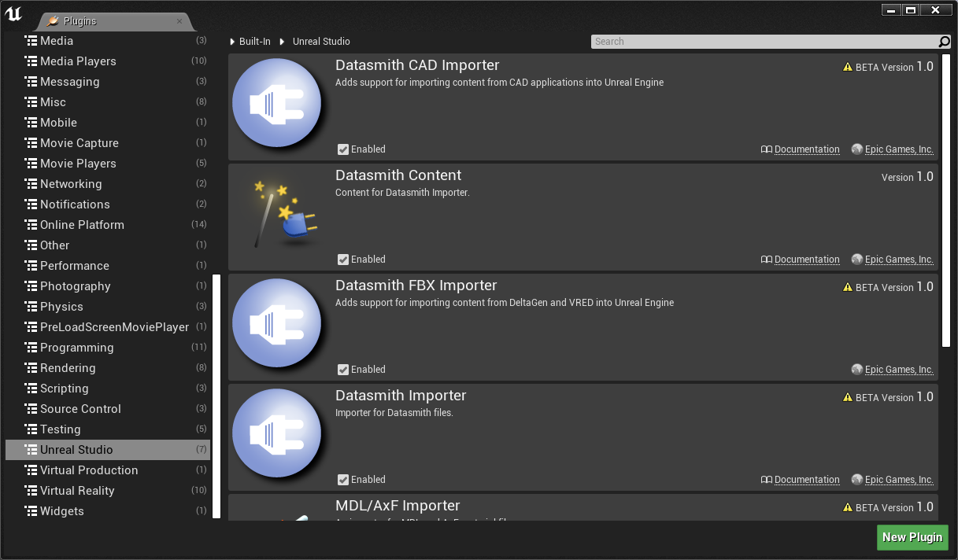Open Epic Games, Inc. link on Datasmith CAD Importer
Screen dimensions: 958x560
[x=899, y=149]
